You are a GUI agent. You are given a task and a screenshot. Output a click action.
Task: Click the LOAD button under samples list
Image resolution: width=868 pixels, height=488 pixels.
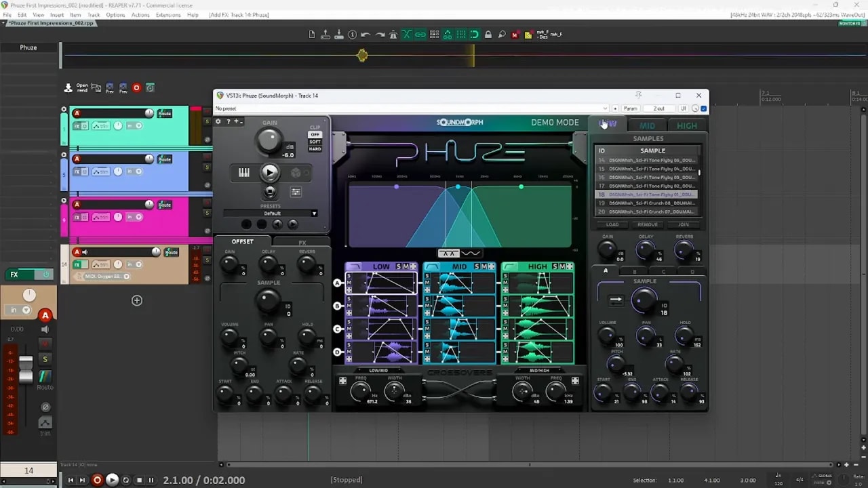(612, 224)
